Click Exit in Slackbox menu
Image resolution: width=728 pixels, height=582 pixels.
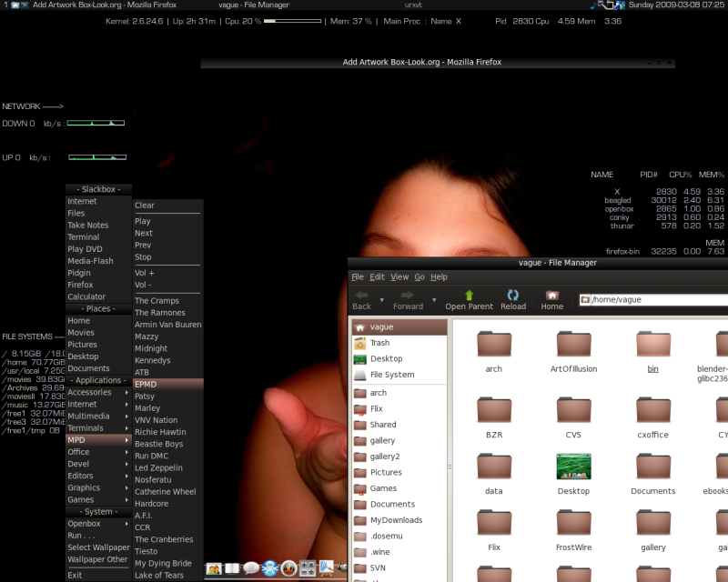[x=98, y=575]
